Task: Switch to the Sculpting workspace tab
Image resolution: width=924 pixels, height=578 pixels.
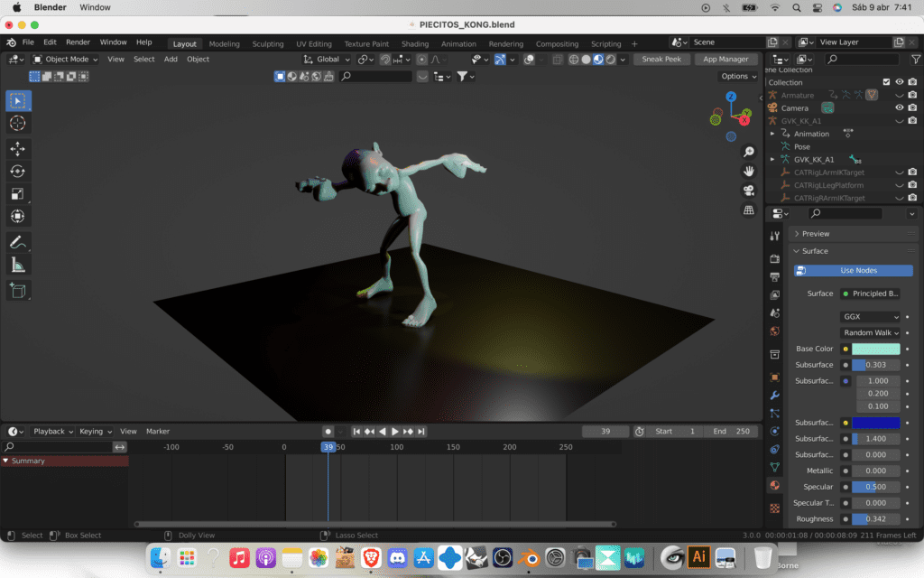Action: [x=267, y=44]
